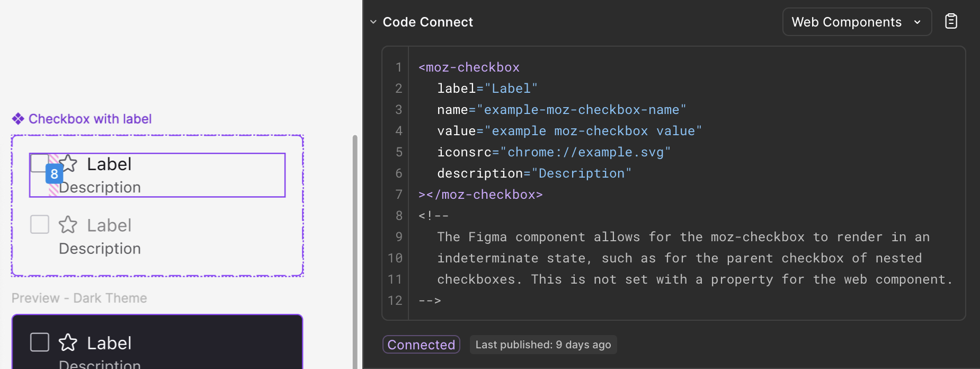The image size is (980, 369).
Task: Click the star icon in the second checkbox row
Action: tap(68, 225)
